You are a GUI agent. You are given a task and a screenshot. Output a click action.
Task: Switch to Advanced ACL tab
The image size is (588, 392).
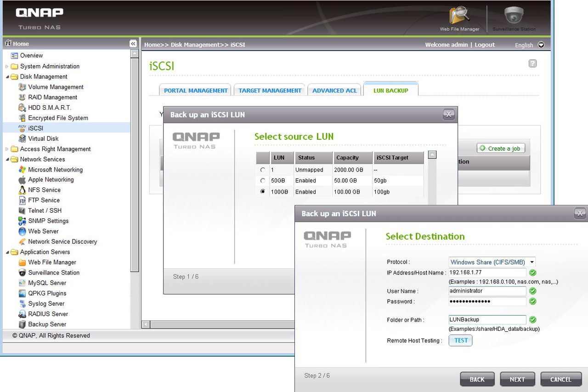tap(334, 91)
